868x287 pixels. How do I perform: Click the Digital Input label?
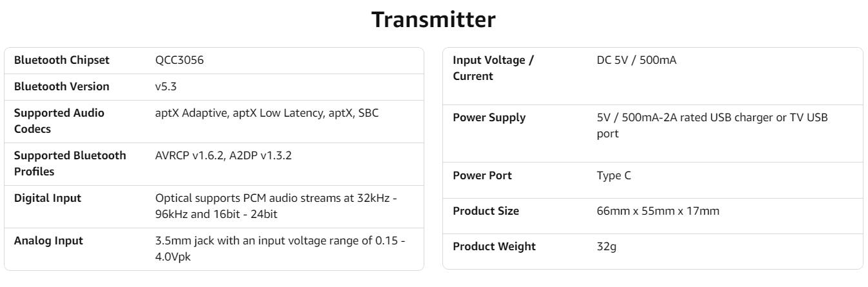pos(48,198)
